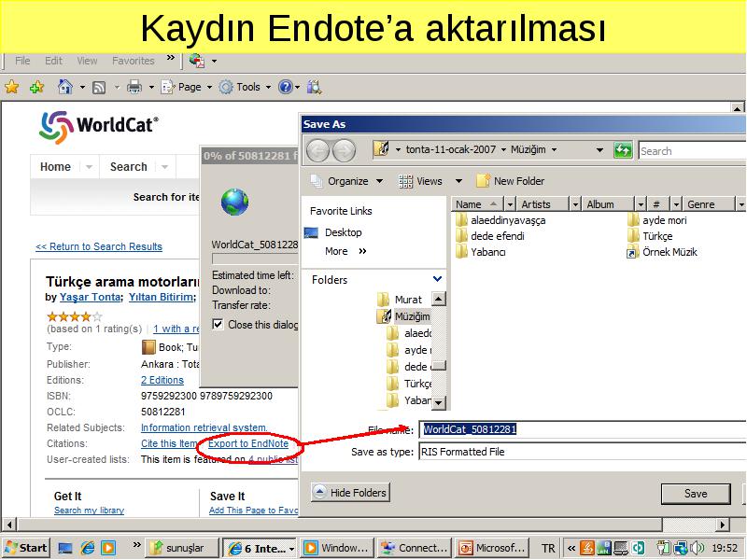Open the Örnek Müzik shortcut
The width and height of the screenshot is (747, 560).
coord(662,252)
